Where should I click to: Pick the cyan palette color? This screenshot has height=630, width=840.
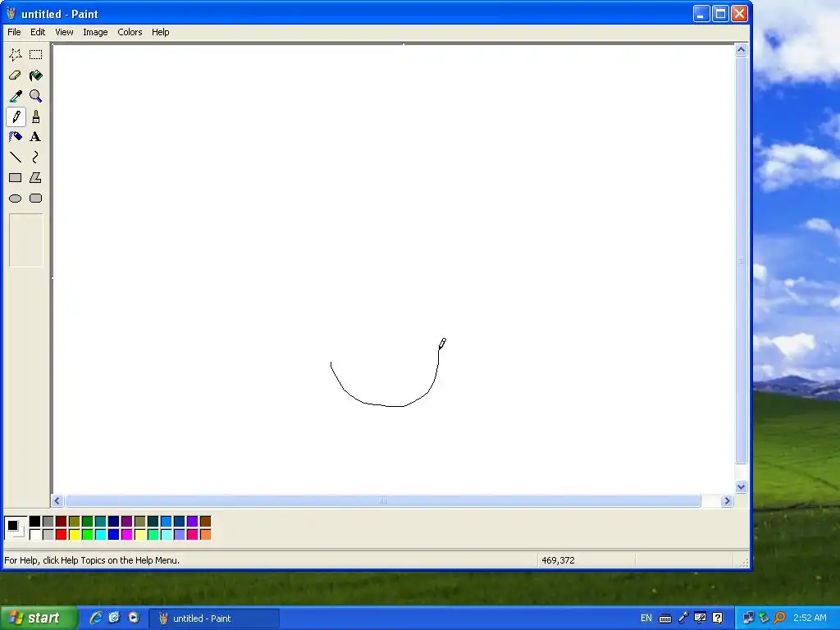tap(101, 535)
